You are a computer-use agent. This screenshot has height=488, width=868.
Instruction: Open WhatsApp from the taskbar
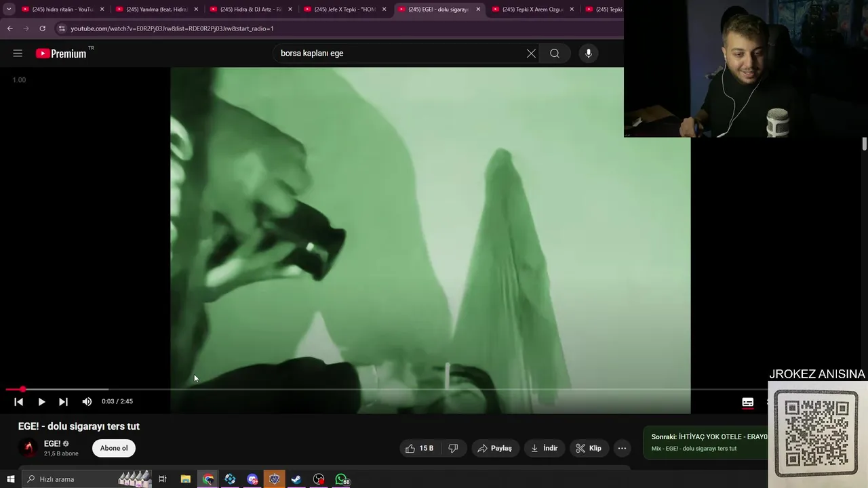(x=342, y=479)
